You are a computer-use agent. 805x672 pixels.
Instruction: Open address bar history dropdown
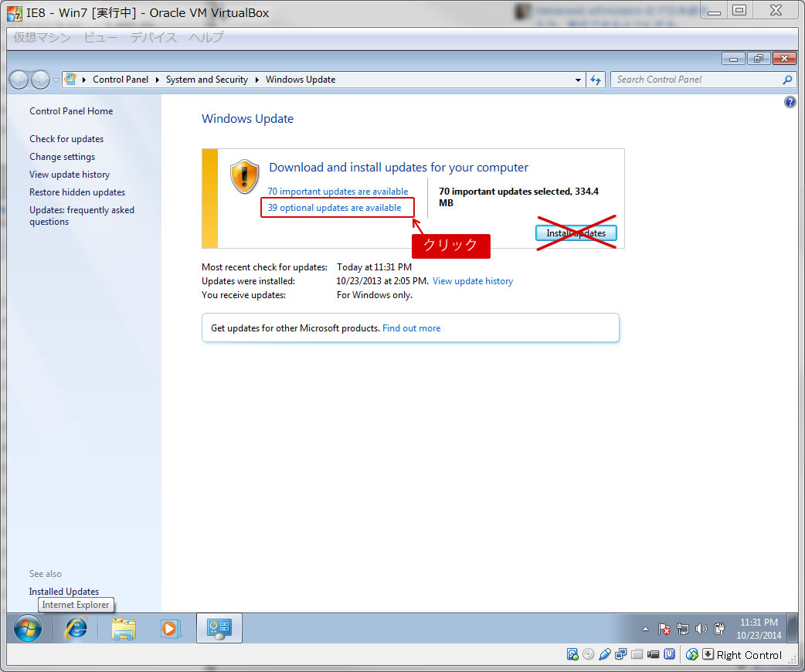[x=578, y=80]
